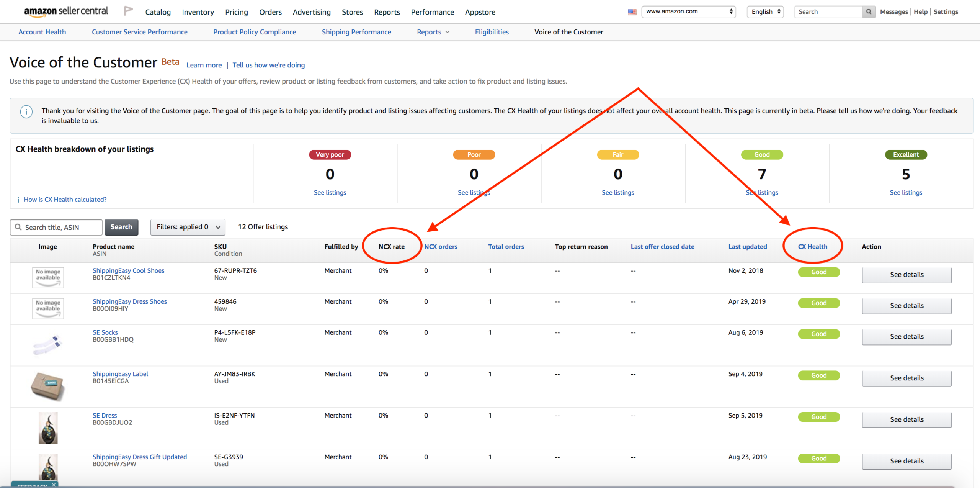Click See listings under Excellent
Viewport: 980px width, 488px height.
pos(905,193)
